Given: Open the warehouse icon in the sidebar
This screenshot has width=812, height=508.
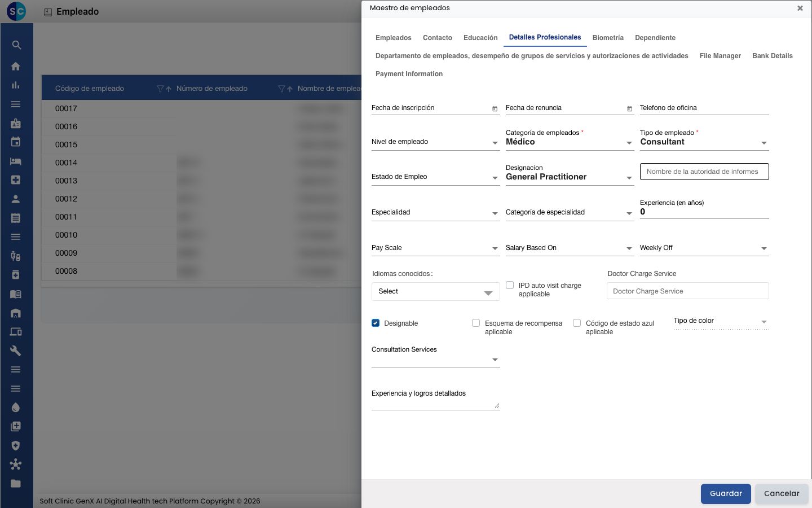Looking at the screenshot, I should [16, 313].
